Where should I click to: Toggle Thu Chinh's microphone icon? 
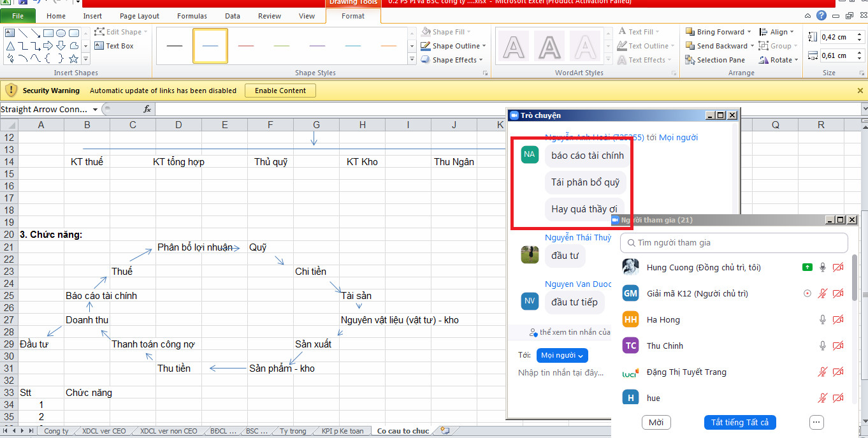pyautogui.click(x=823, y=346)
